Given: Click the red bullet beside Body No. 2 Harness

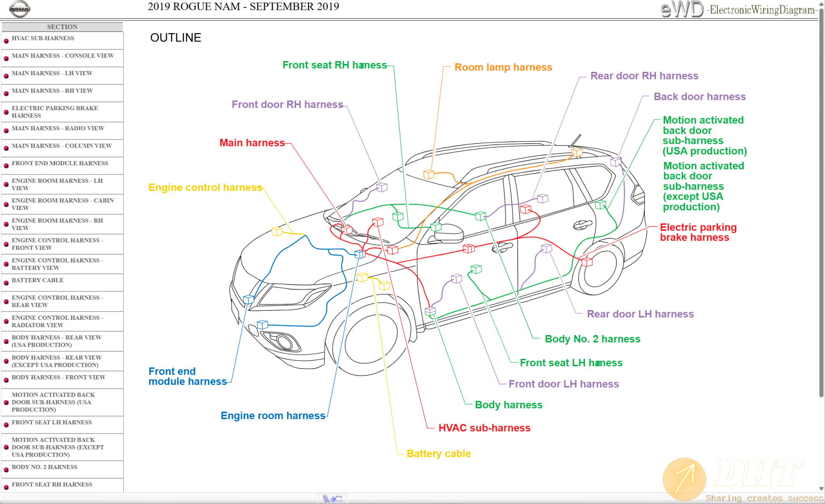Looking at the screenshot, I should [6, 470].
